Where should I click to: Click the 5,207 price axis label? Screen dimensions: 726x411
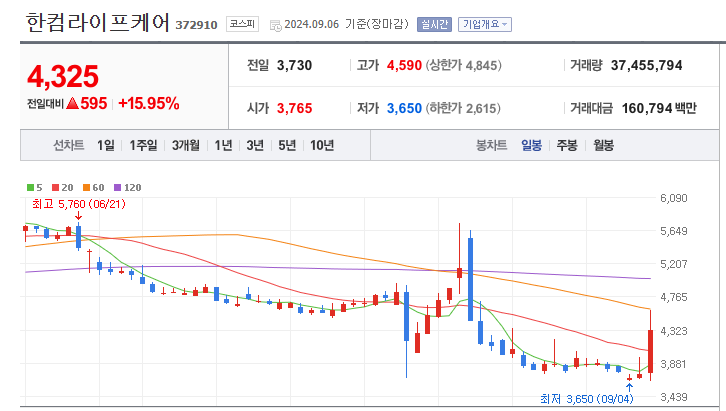[x=674, y=264]
